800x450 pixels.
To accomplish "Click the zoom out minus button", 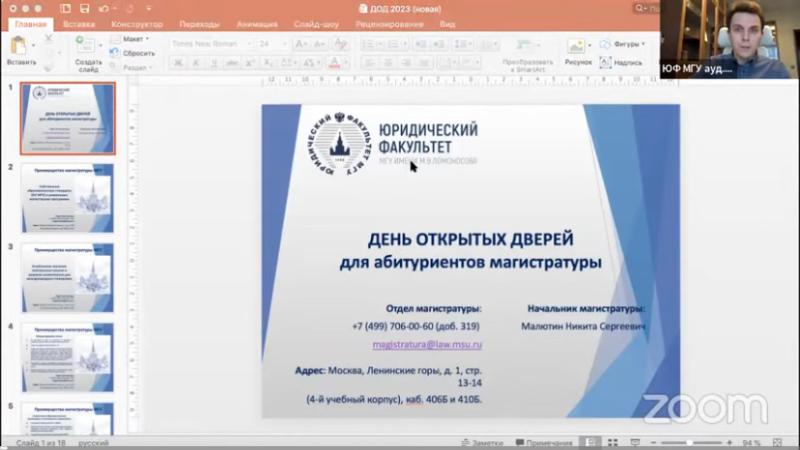I will [654, 443].
